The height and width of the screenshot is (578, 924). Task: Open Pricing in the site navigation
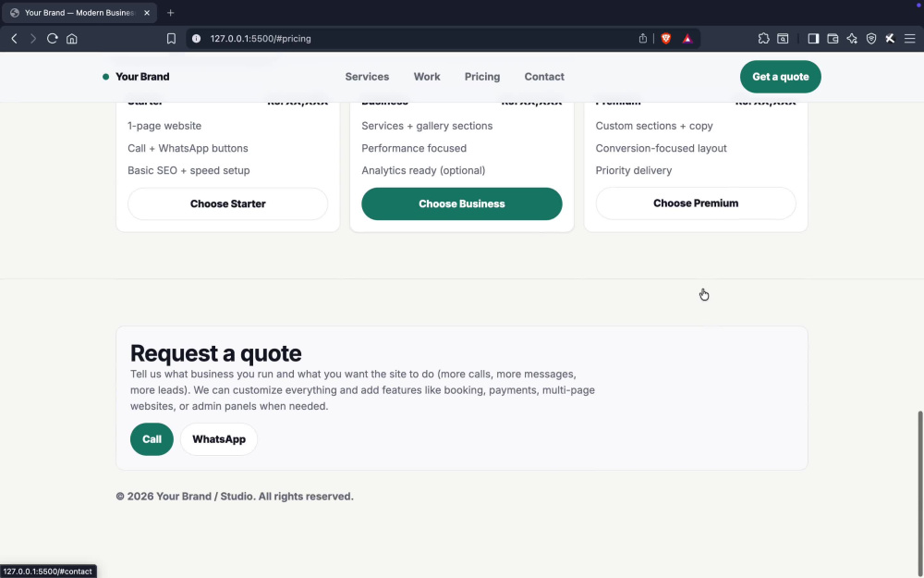(x=482, y=77)
